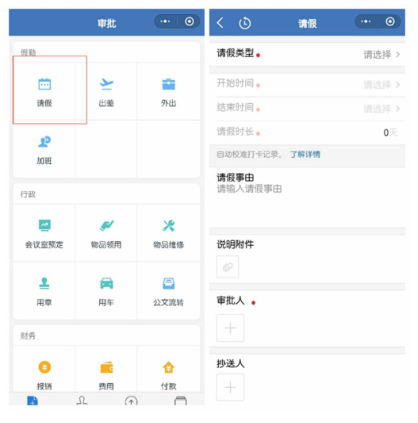The image size is (418, 423).
Task: Choose 开始时间 via 请选择
Action: (381, 85)
